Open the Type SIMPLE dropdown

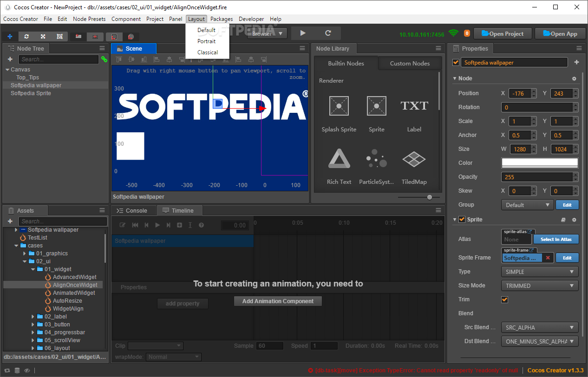coord(540,272)
